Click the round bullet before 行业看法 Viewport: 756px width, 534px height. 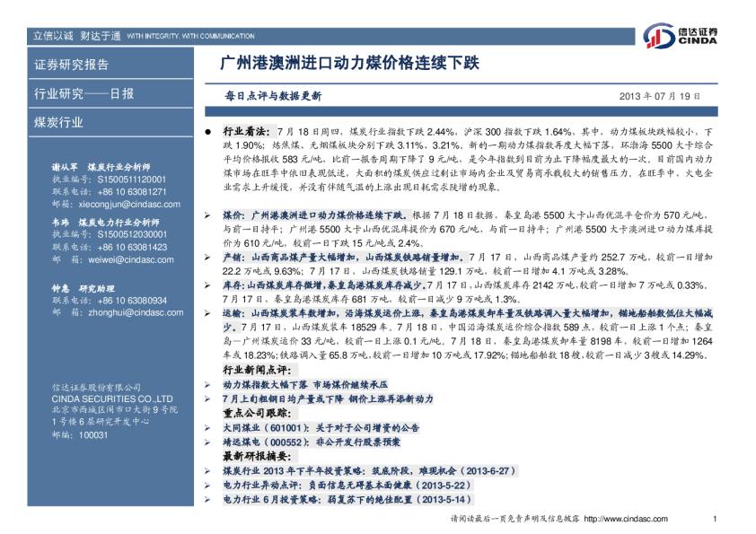(207, 130)
